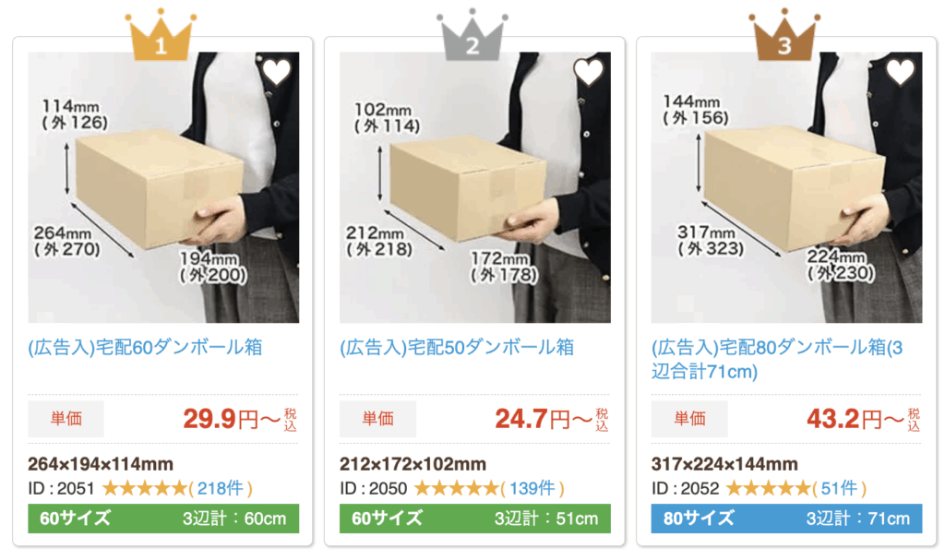Open the (広告入)宅配80ダンボール箱 product link
Image resolution: width=945 pixels, height=560 pixels.
point(777,359)
